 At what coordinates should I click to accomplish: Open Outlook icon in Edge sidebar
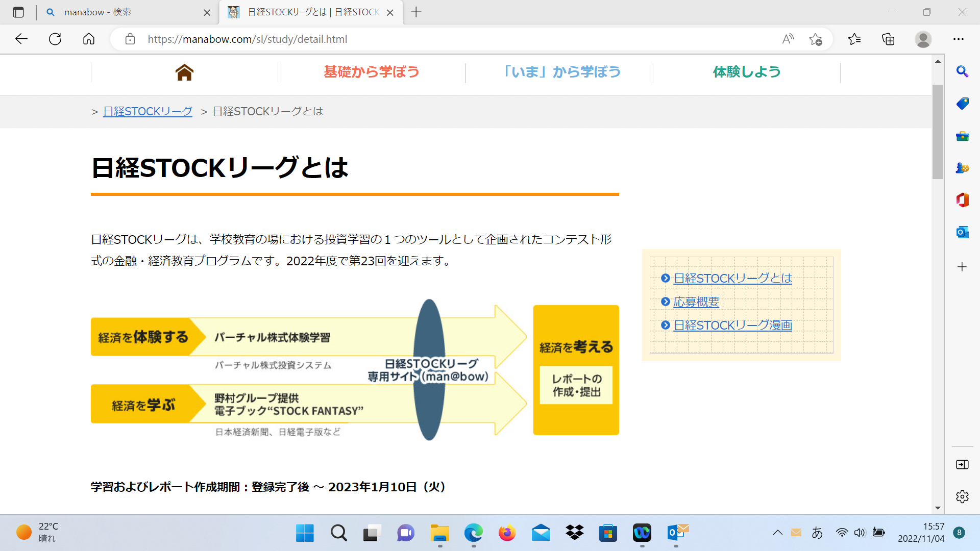(x=962, y=232)
